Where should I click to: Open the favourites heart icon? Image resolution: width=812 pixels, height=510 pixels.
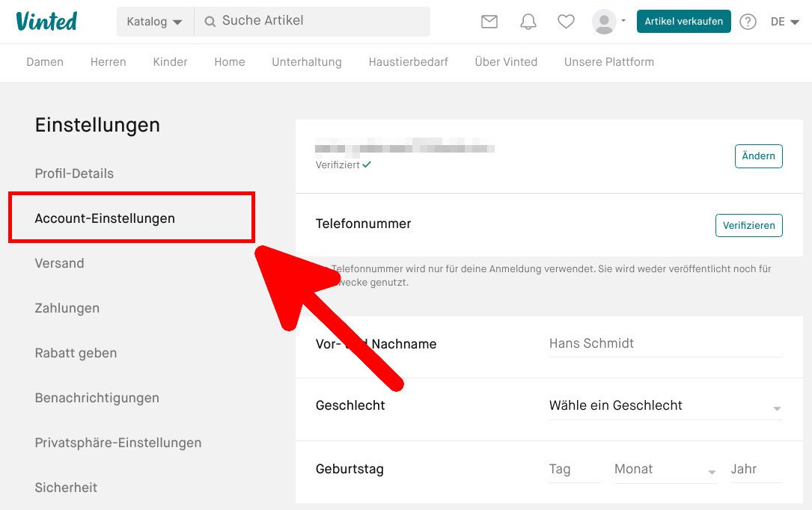(566, 21)
